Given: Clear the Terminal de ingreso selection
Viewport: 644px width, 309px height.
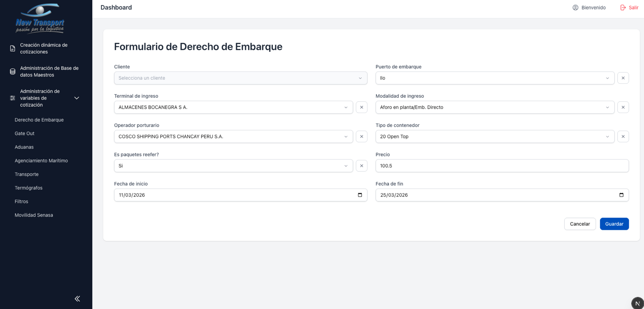Looking at the screenshot, I should 361,107.
